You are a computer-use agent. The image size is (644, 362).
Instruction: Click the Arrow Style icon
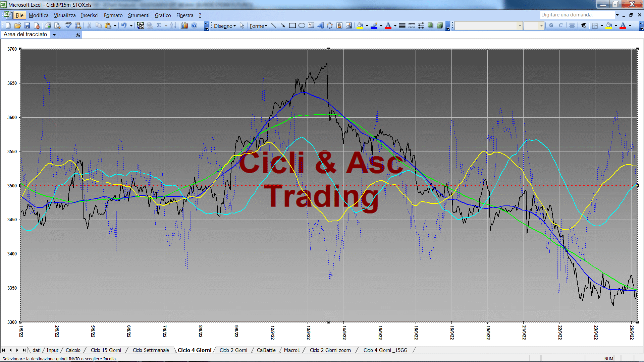421,25
